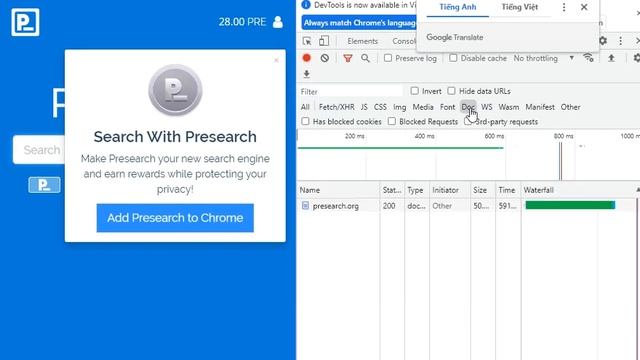Sort by the Initiator column header
640x360 pixels.
450,190
